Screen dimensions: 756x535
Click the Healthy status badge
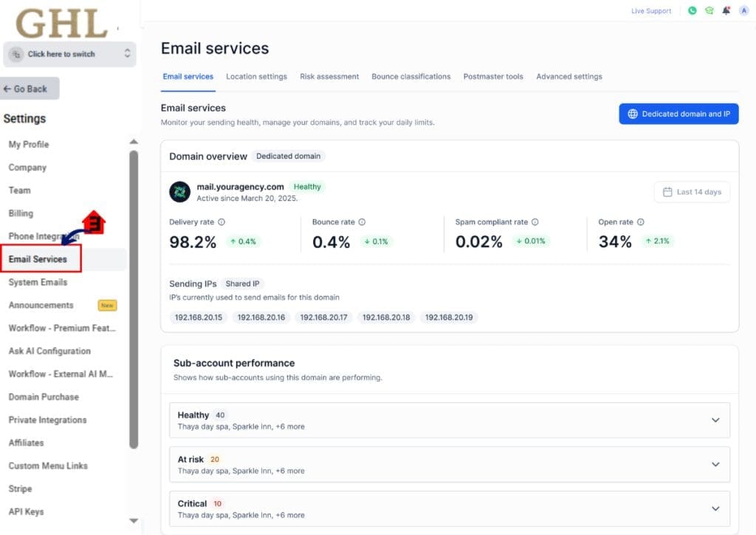pos(307,187)
